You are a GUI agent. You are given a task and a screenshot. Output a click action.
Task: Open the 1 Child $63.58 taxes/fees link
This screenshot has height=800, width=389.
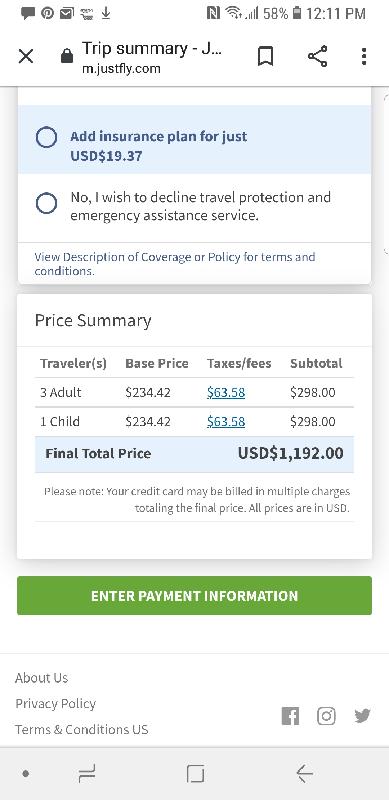[226, 421]
